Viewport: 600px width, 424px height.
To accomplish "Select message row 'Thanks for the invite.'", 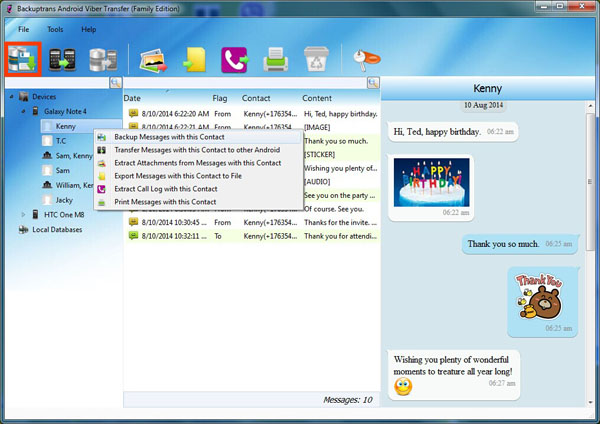I will pyautogui.click(x=252, y=222).
